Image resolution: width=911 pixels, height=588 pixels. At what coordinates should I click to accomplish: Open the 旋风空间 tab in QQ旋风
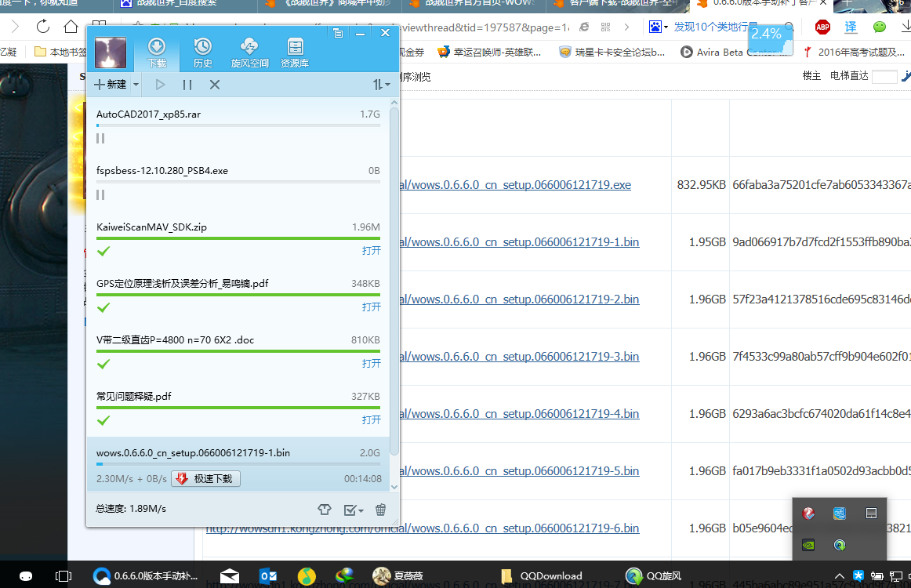coord(249,53)
